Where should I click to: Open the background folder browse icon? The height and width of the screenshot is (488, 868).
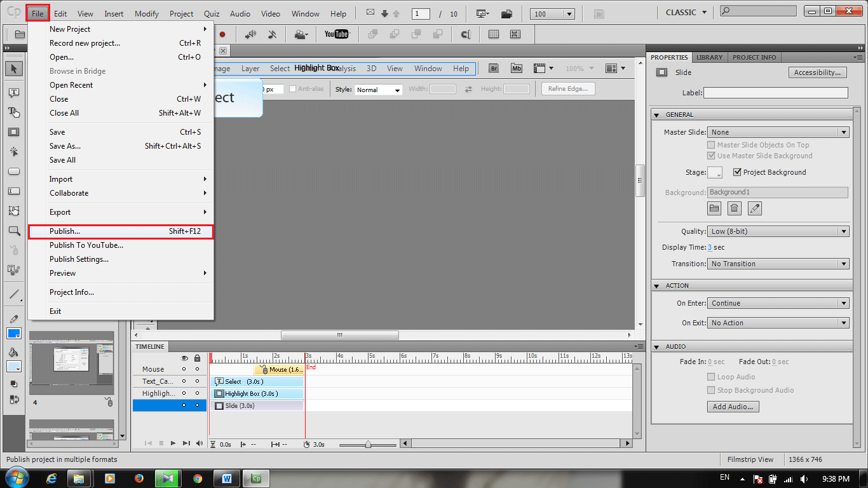[x=714, y=208]
